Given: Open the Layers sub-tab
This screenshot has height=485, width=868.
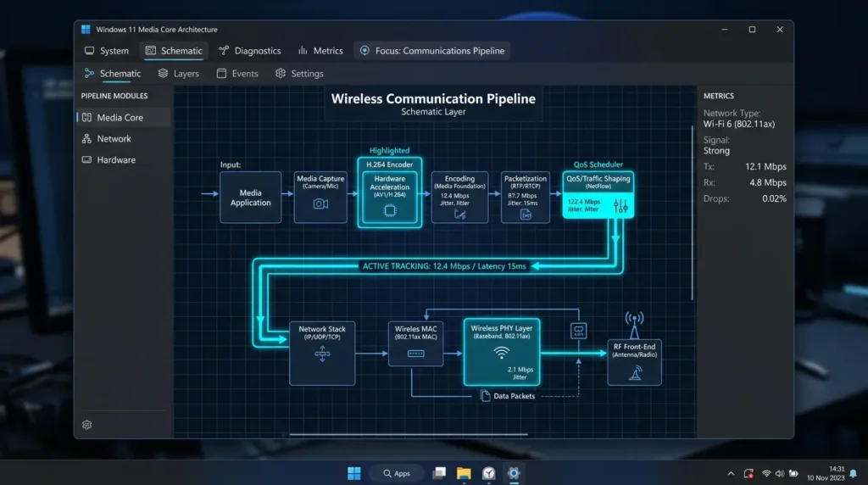Looking at the screenshot, I should click(178, 73).
